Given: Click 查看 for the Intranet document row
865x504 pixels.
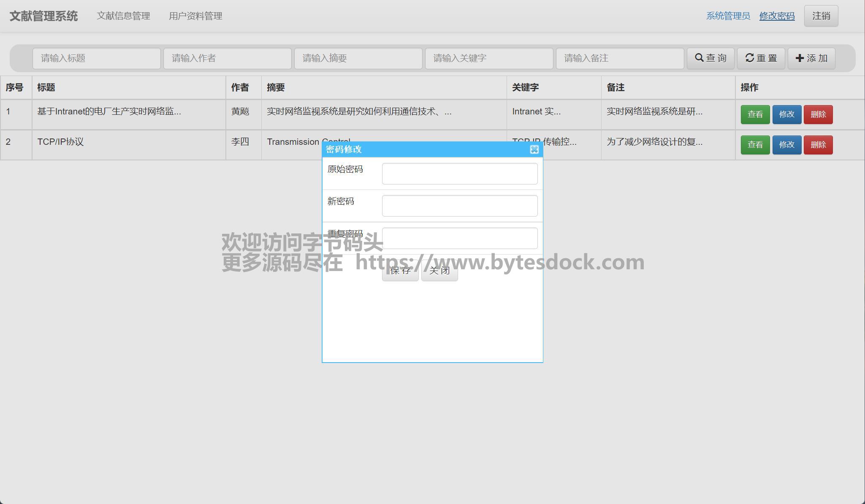Looking at the screenshot, I should (x=755, y=114).
